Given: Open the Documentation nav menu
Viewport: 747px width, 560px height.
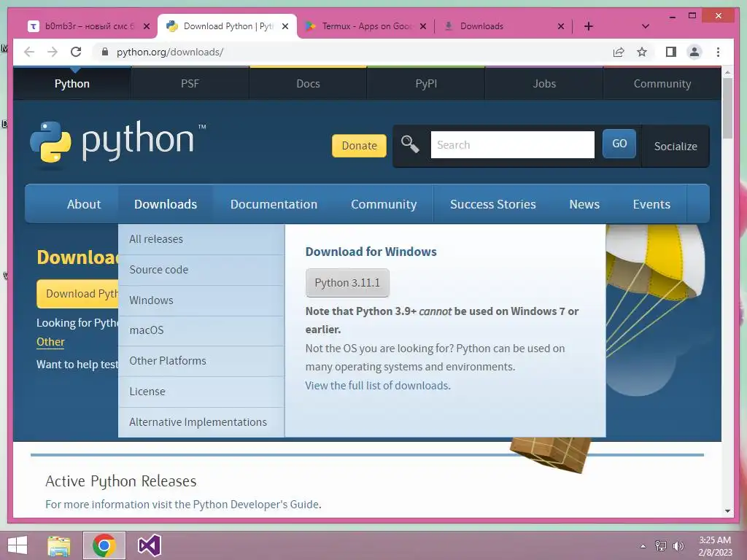Looking at the screenshot, I should [274, 204].
